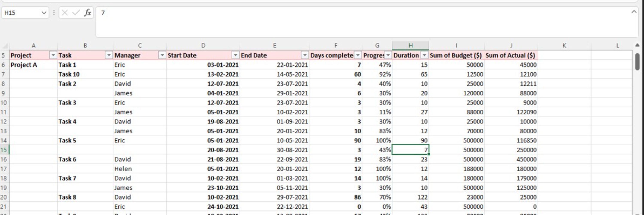The height and width of the screenshot is (215, 644).
Task: Select column A header
Action: pos(33,46)
